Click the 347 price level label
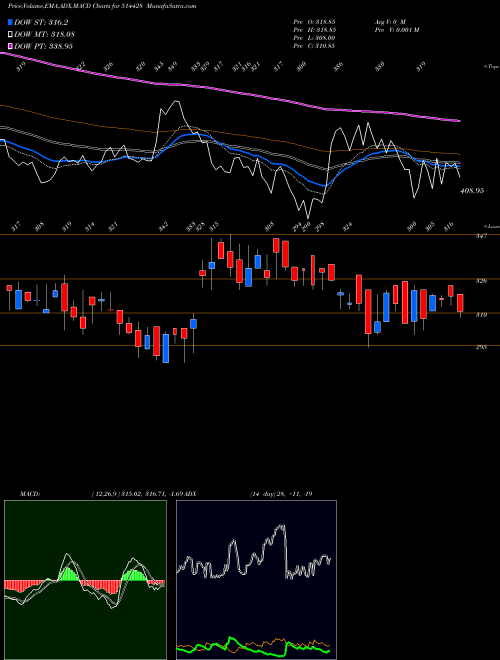The height and width of the screenshot is (660, 500). click(x=481, y=236)
